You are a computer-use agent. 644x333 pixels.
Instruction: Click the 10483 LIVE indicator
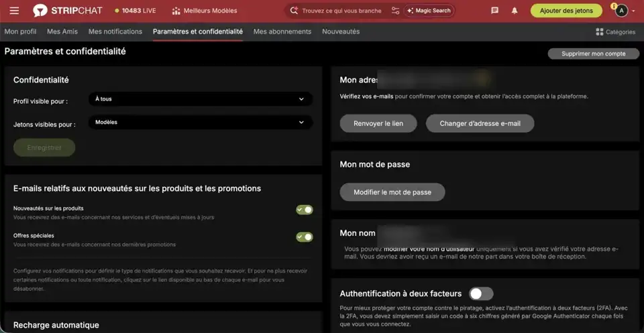pyautogui.click(x=136, y=11)
